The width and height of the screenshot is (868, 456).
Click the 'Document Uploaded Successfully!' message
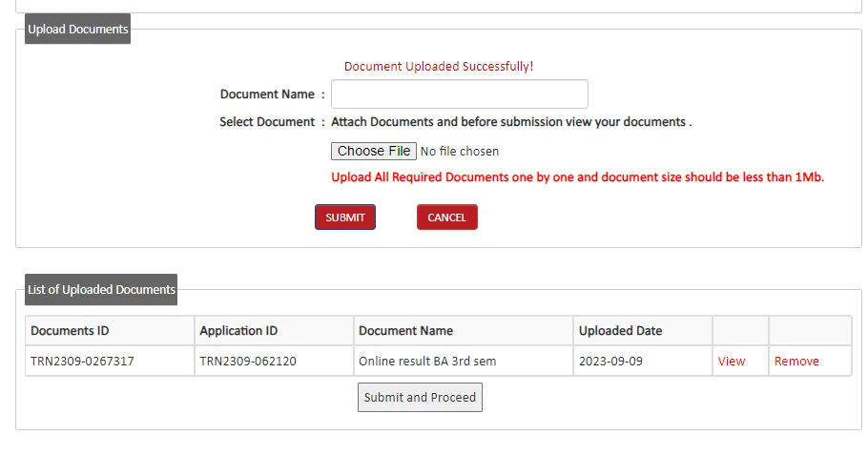[x=439, y=67]
